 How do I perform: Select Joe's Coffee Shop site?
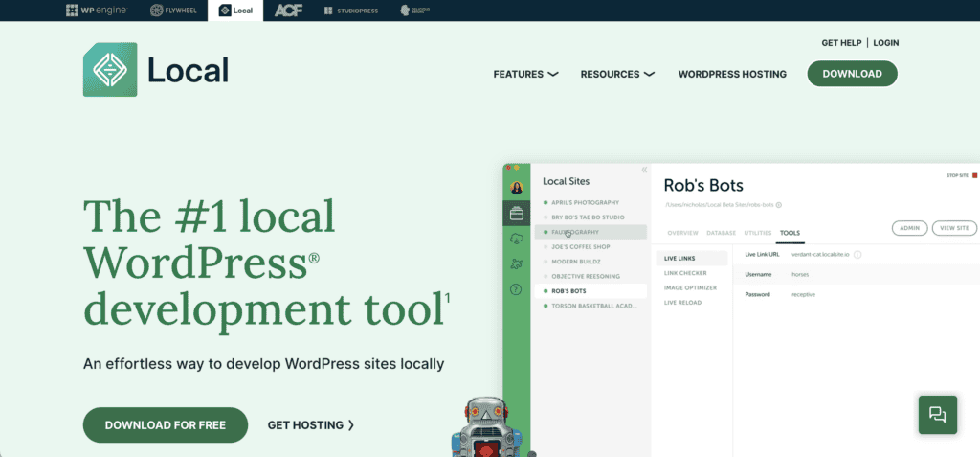pos(590,246)
